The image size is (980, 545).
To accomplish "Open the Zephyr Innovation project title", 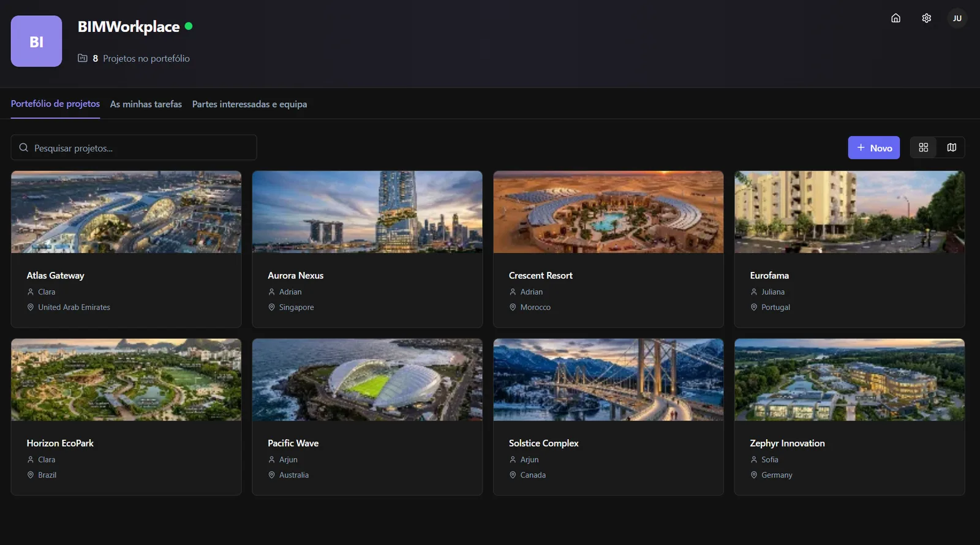I will (x=787, y=443).
